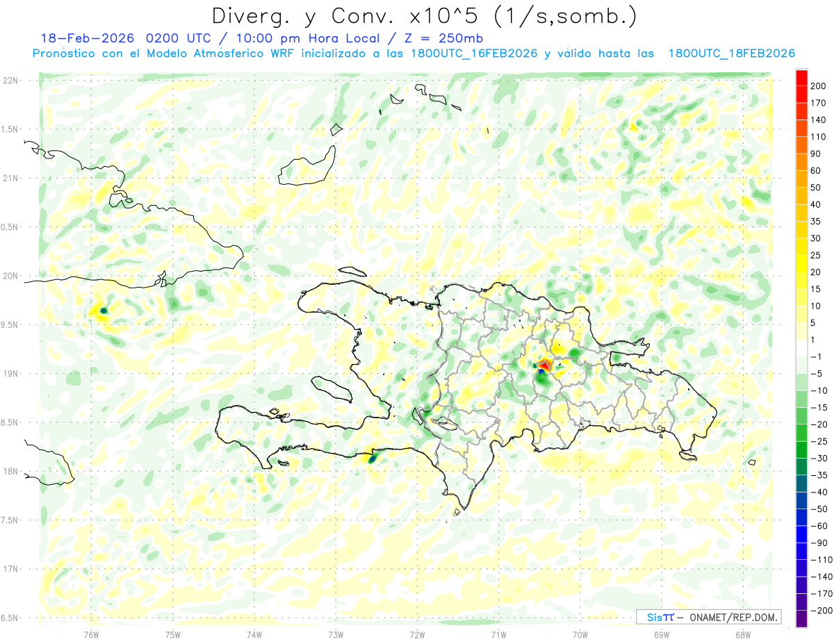
Task: Click the '19N' latitude label
Action: click(10, 374)
